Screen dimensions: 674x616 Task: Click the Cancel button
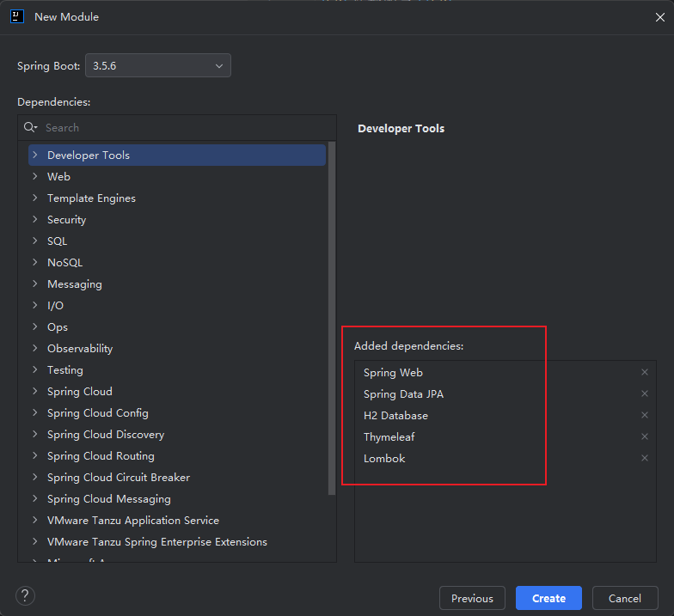tap(625, 598)
